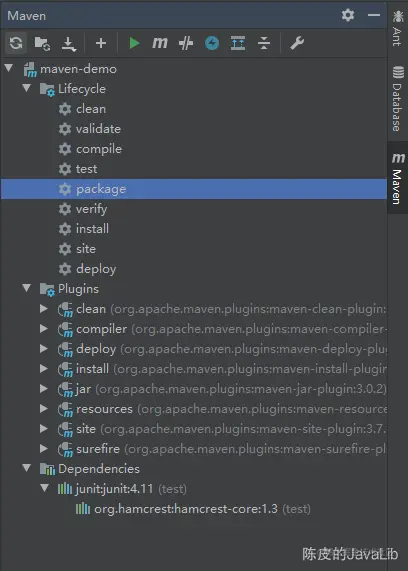
Task: Open the Database side tab
Action: [398, 98]
